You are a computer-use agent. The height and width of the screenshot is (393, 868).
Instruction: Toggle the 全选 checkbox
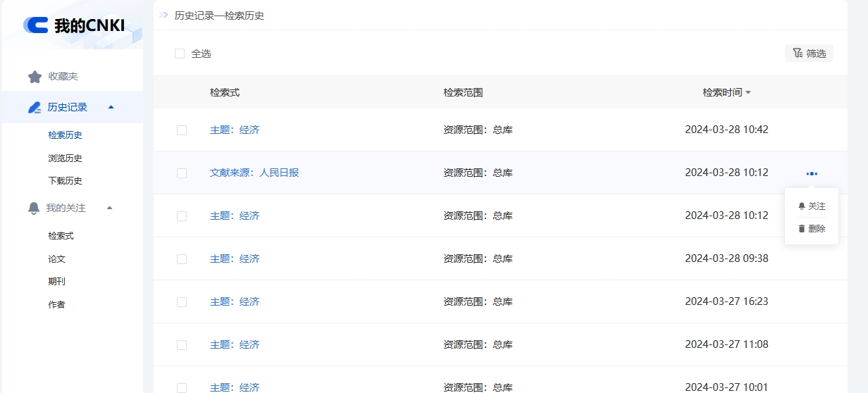pyautogui.click(x=180, y=54)
